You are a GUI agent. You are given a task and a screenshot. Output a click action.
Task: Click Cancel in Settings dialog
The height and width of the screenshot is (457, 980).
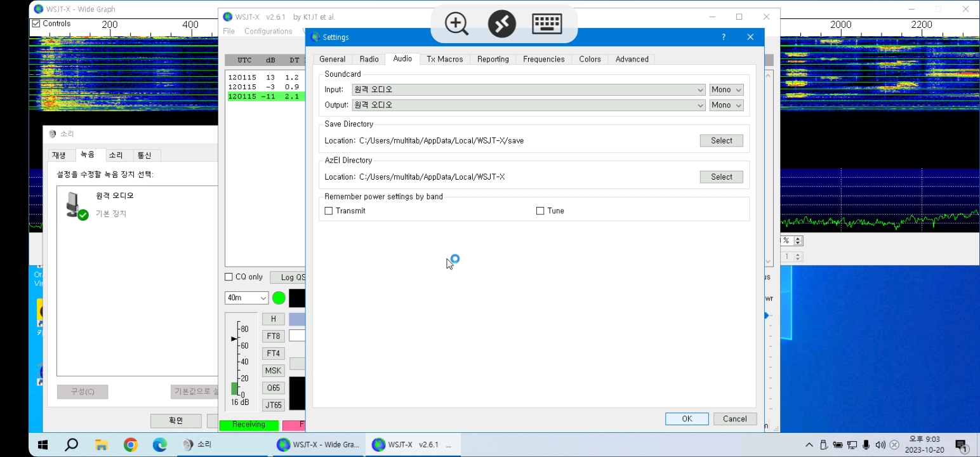735,419
